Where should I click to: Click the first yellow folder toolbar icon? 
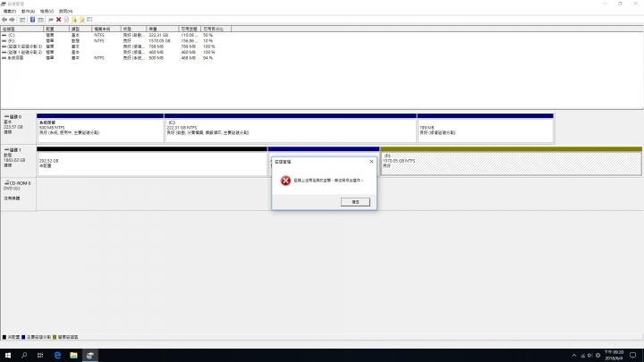pos(74,20)
